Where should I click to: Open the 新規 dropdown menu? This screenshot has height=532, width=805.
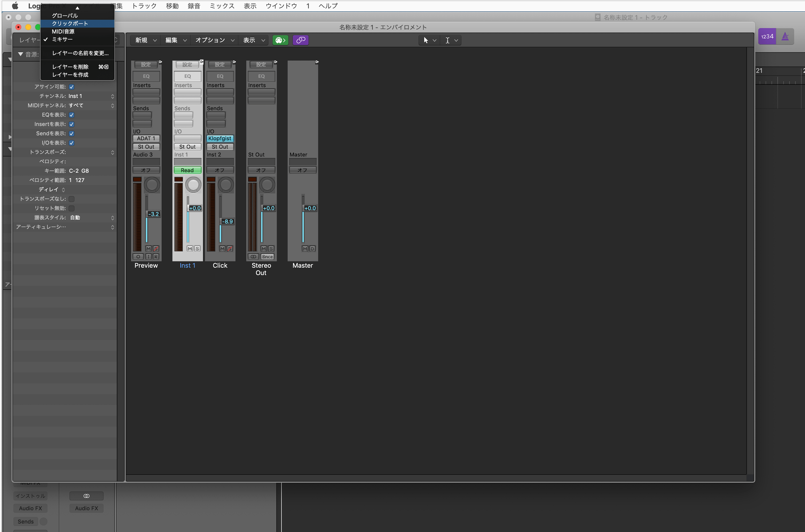click(x=146, y=40)
